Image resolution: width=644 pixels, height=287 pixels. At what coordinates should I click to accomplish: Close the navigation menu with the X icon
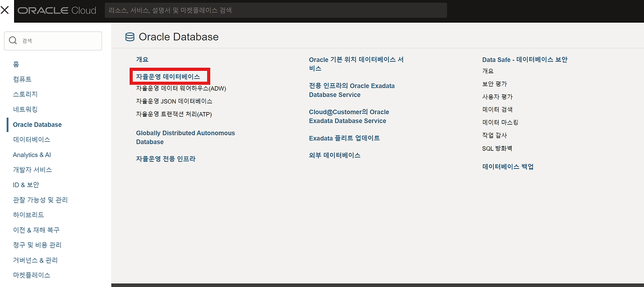[5, 10]
